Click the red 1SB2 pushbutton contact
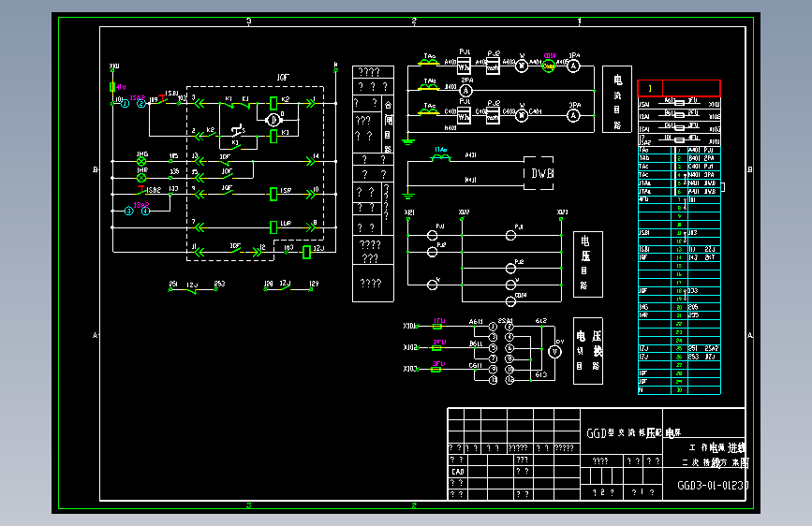 tap(140, 191)
